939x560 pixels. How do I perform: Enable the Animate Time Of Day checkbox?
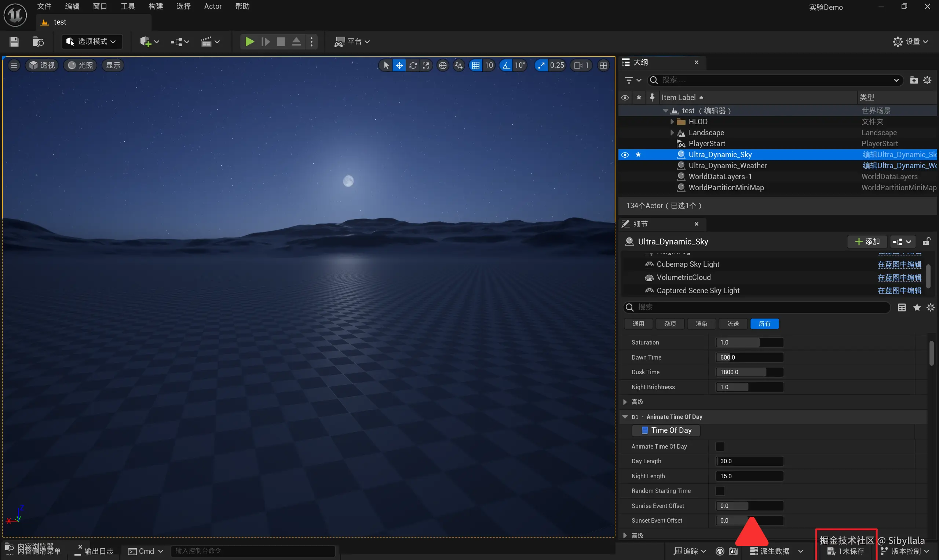pos(720,446)
